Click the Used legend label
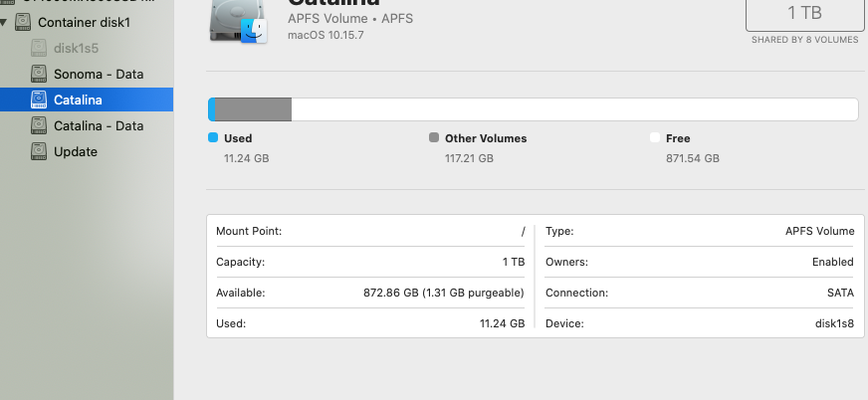This screenshot has height=400, width=868. point(238,138)
